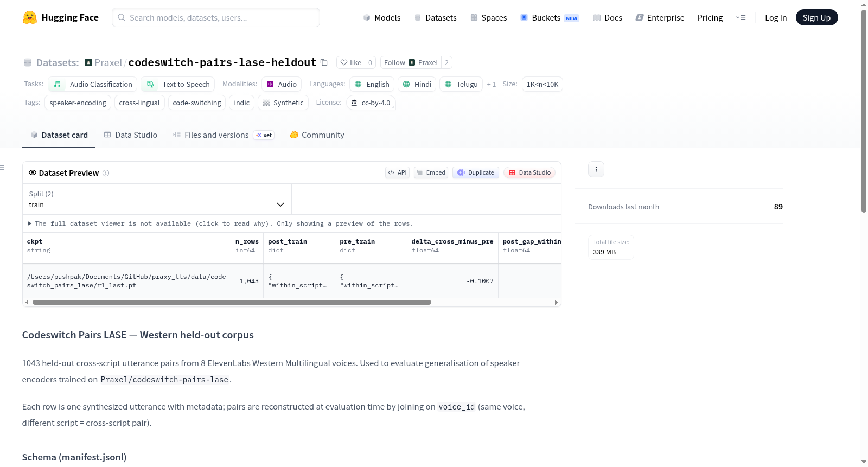The width and height of the screenshot is (868, 467).
Task: Click the table scroll left arrow
Action: click(27, 303)
